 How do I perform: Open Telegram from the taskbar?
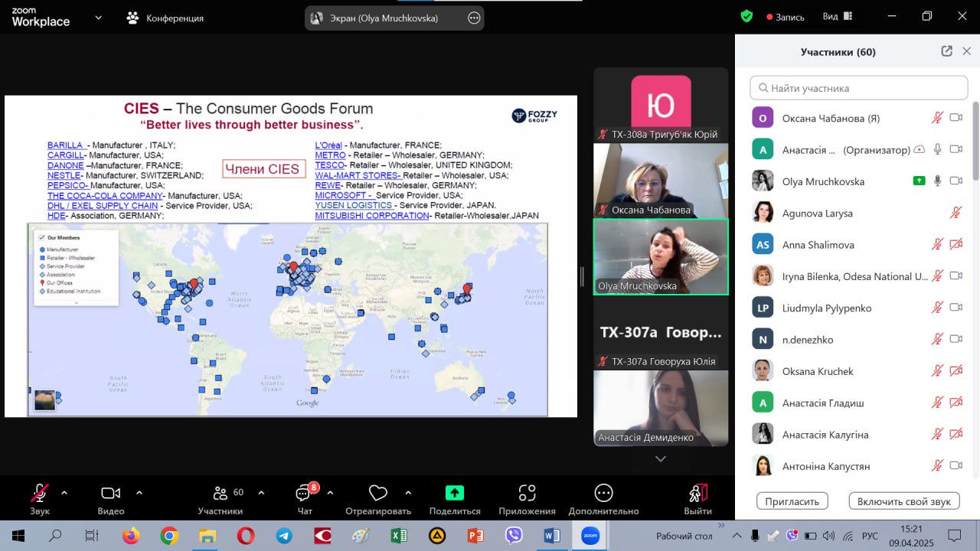[284, 536]
